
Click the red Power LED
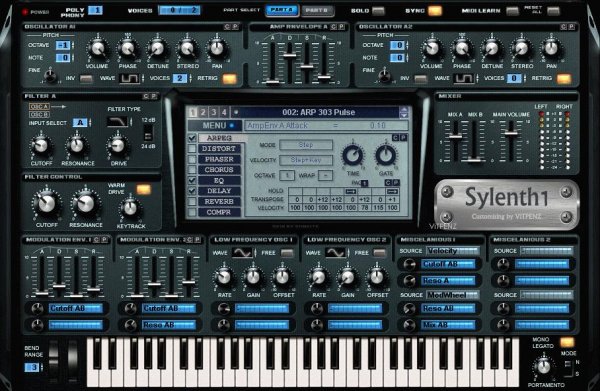25,12
